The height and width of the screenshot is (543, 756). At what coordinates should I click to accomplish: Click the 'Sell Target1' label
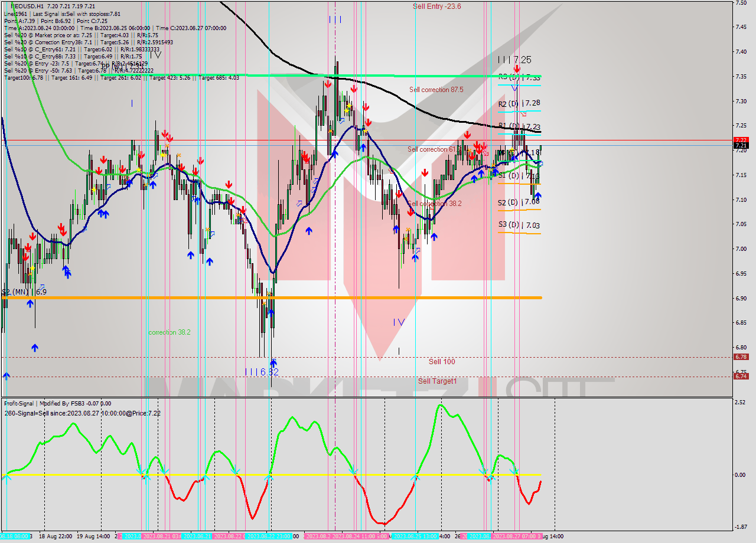coord(437,381)
